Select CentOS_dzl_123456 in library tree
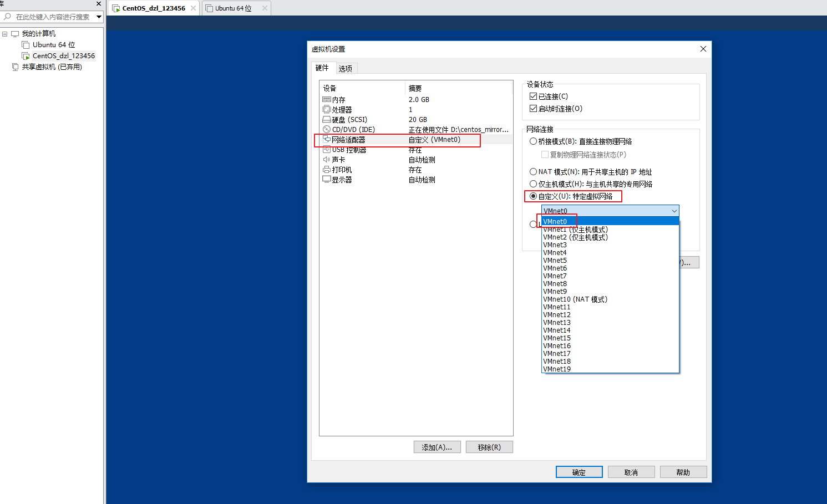The image size is (827, 504). coord(64,56)
